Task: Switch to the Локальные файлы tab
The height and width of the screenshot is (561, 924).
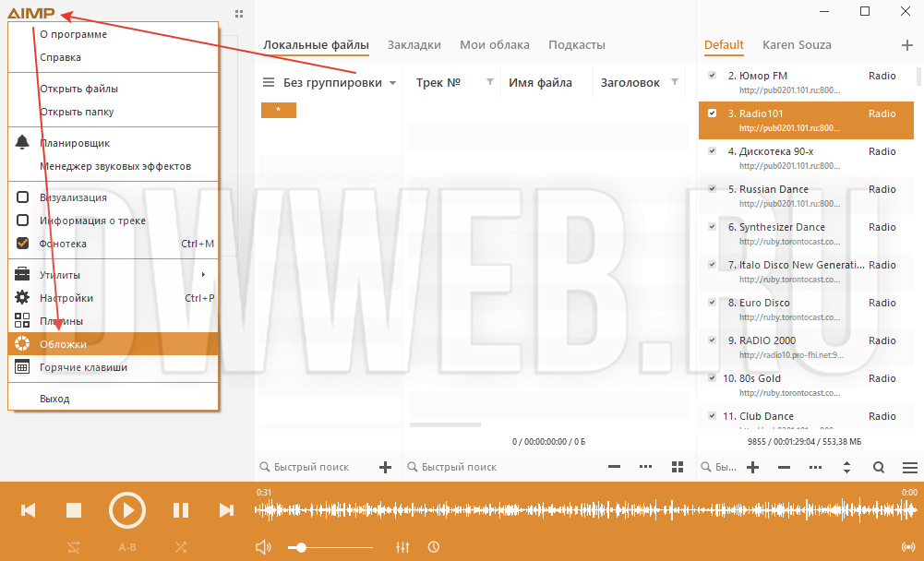Action: [316, 45]
